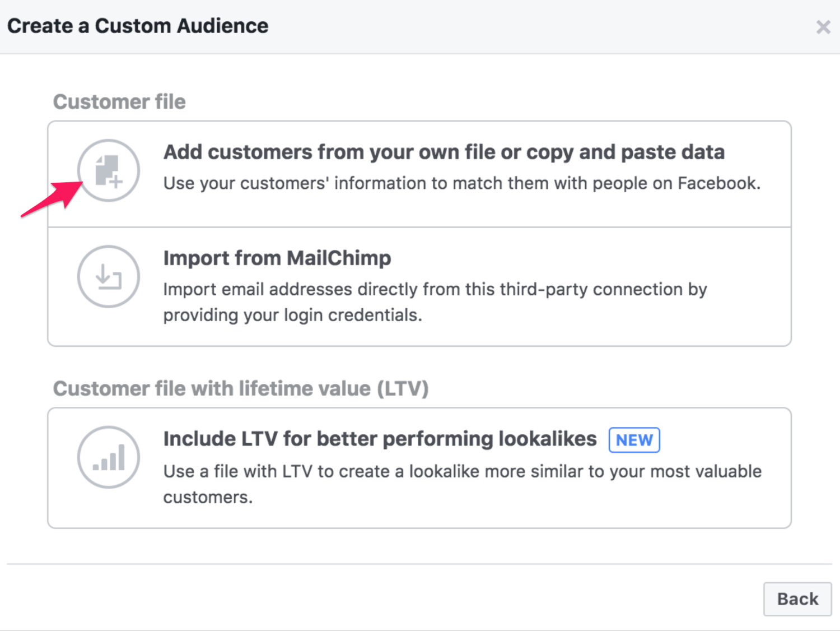This screenshot has width=840, height=631.
Task: Click the 'Customer file' section heading
Action: pos(119,102)
